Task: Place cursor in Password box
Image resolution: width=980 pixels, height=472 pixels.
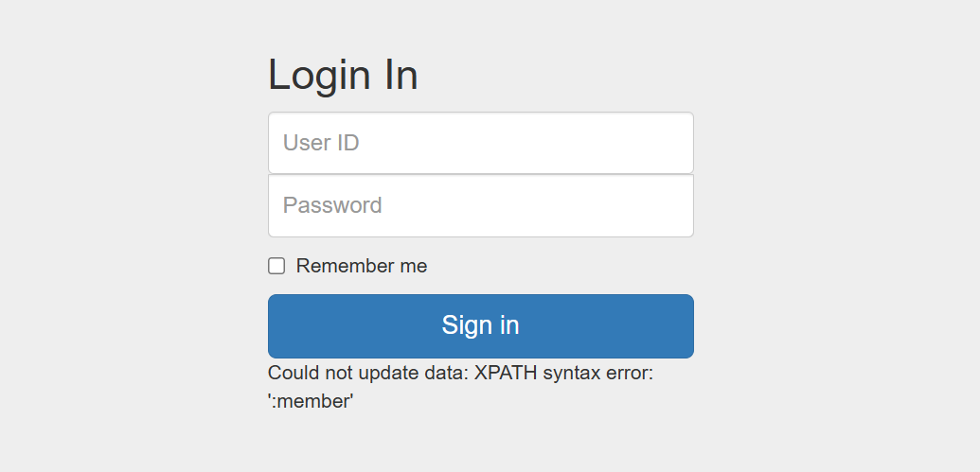Action: pyautogui.click(x=481, y=205)
